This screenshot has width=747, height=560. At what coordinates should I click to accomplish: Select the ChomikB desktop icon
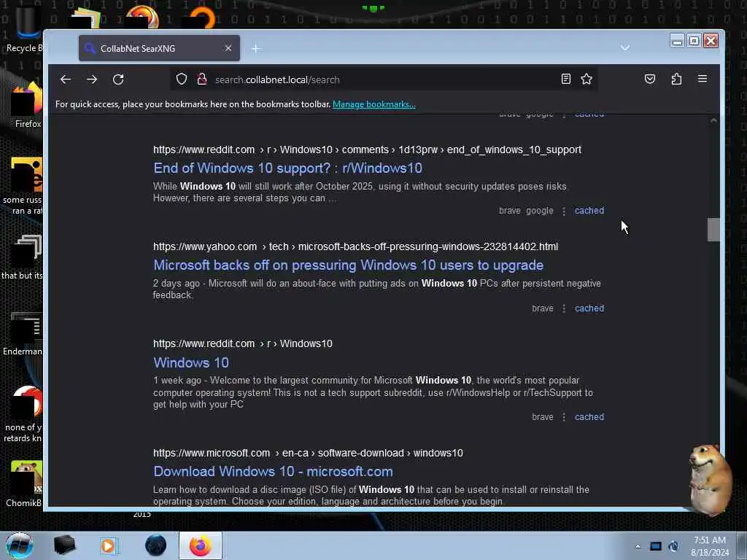(24, 483)
